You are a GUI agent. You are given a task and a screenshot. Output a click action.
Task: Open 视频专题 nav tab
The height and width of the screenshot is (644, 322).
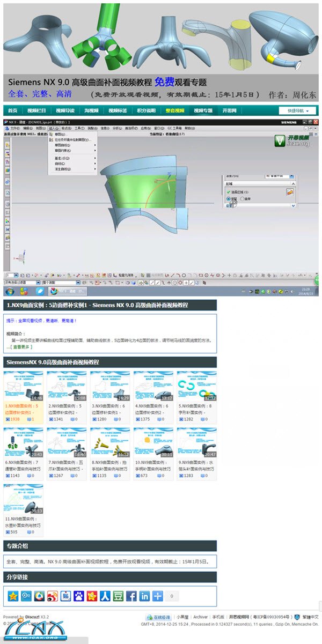pyautogui.click(x=203, y=110)
